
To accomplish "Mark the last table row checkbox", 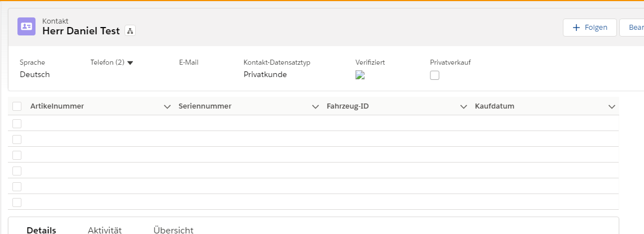I will [17, 202].
